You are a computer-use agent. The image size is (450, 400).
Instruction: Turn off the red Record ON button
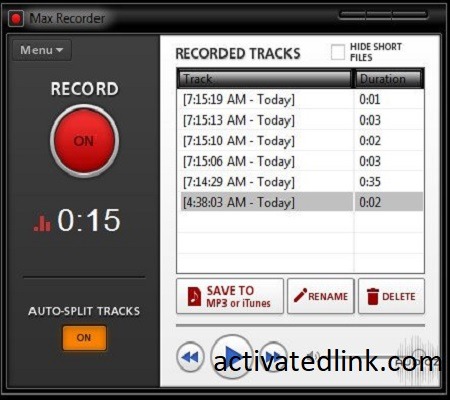pyautogui.click(x=84, y=141)
